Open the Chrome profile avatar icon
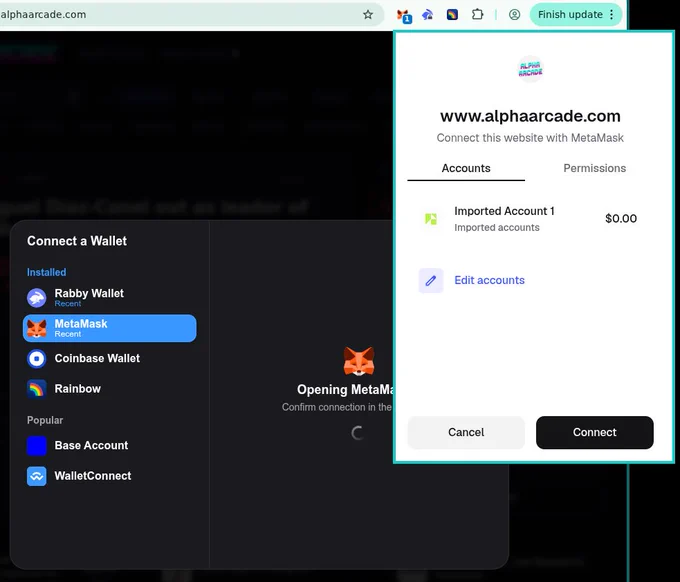Viewport: 680px width, 582px height. pyautogui.click(x=514, y=15)
